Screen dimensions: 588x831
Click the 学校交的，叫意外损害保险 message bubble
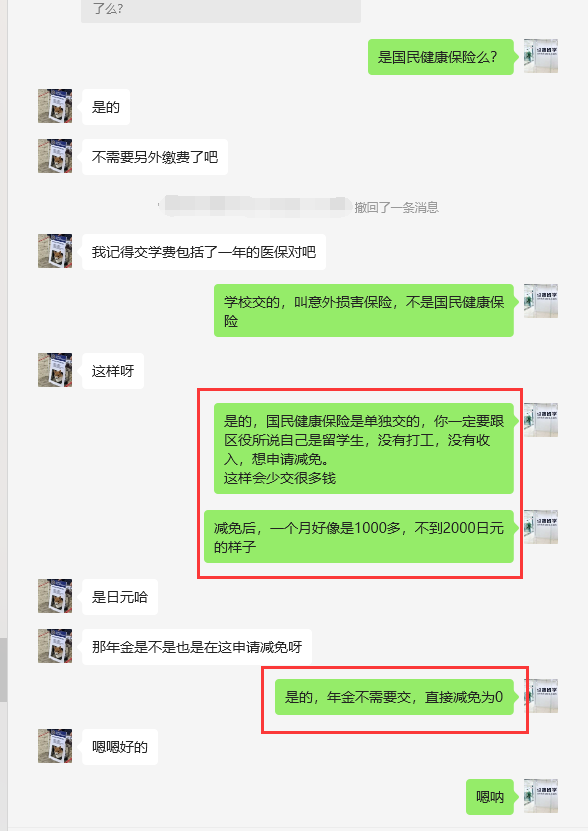tap(364, 311)
